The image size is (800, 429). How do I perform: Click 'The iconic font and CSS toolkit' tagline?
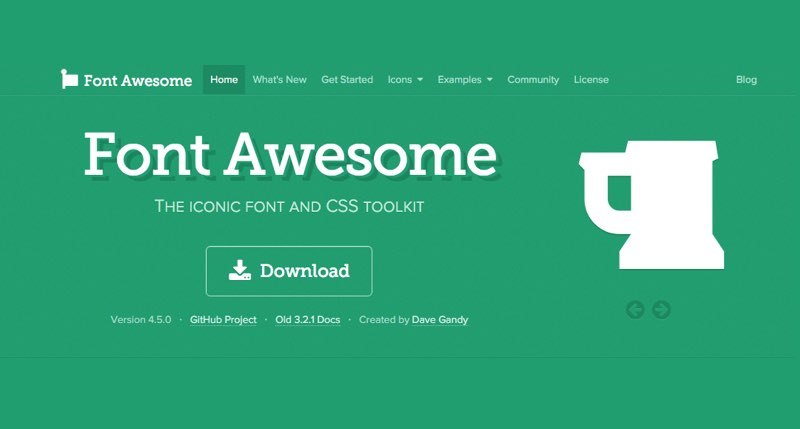coord(289,207)
